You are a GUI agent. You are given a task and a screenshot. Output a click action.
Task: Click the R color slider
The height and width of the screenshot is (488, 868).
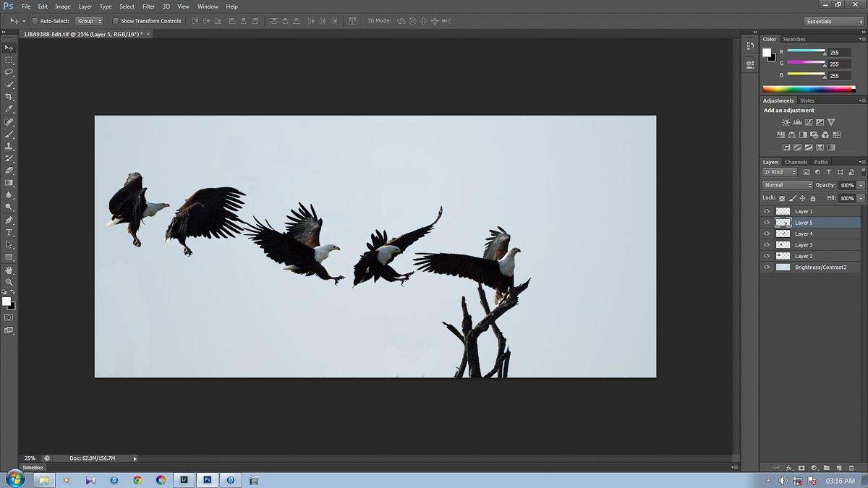click(x=806, y=51)
